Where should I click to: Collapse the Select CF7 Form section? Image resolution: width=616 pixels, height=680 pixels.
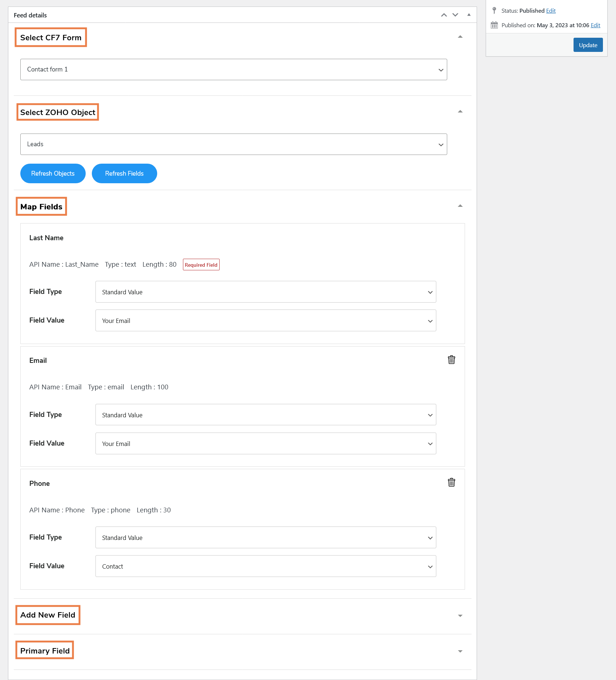[460, 37]
